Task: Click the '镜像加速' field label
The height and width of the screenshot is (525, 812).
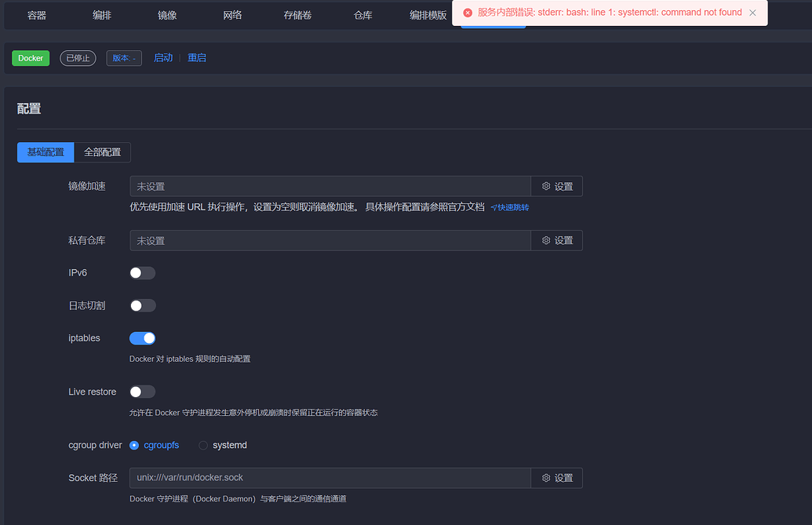Action: pos(87,187)
